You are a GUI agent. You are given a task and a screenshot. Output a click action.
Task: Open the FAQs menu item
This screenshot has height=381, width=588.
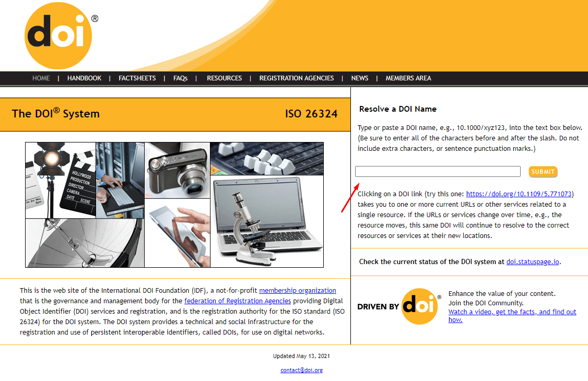[180, 78]
